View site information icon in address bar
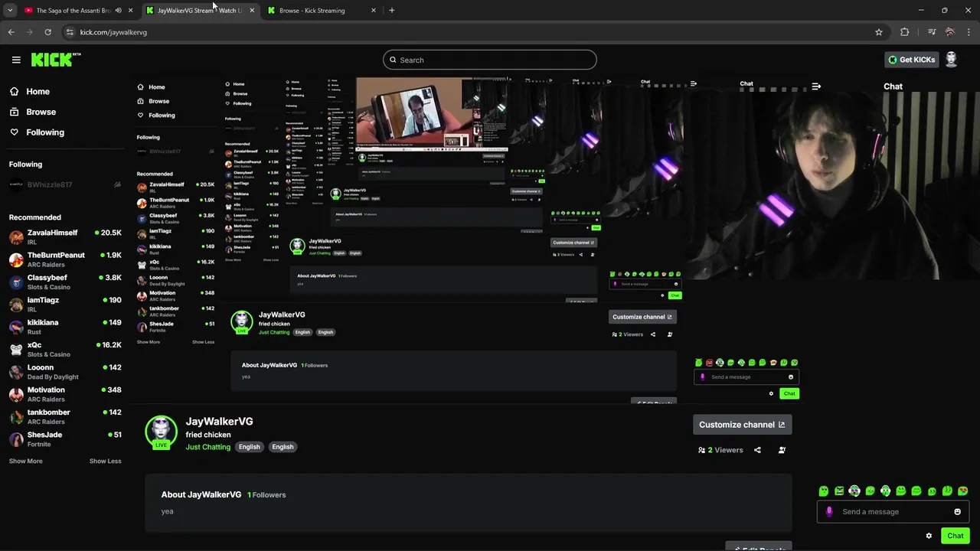 pyautogui.click(x=70, y=32)
